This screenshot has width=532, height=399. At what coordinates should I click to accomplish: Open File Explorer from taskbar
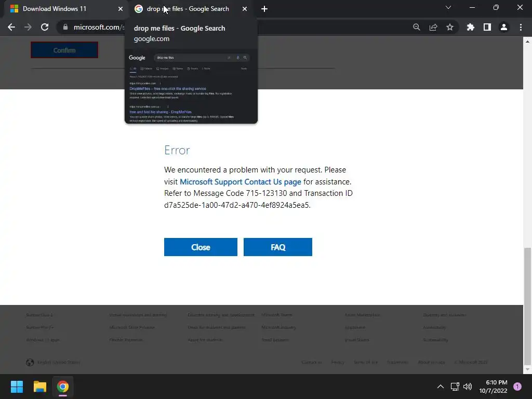(x=39, y=387)
